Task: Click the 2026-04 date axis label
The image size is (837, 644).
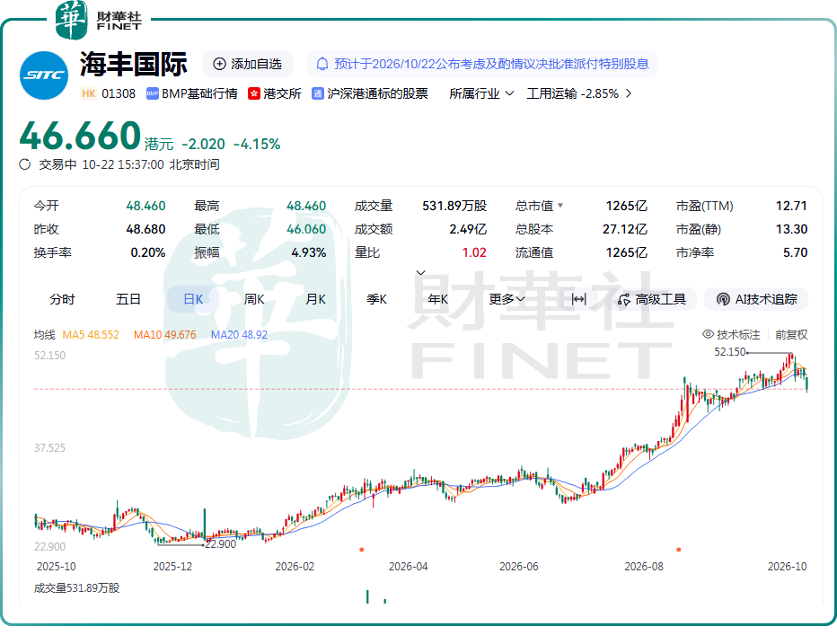Action: [409, 566]
